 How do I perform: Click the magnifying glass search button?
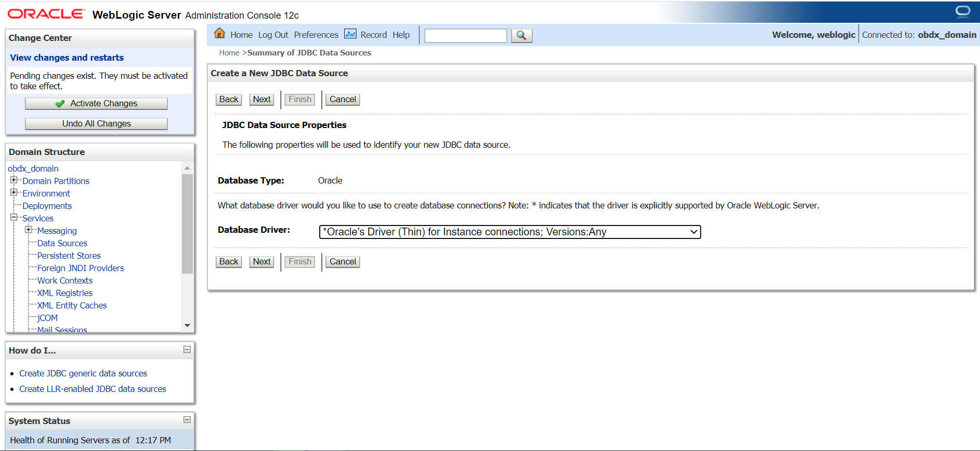point(521,35)
